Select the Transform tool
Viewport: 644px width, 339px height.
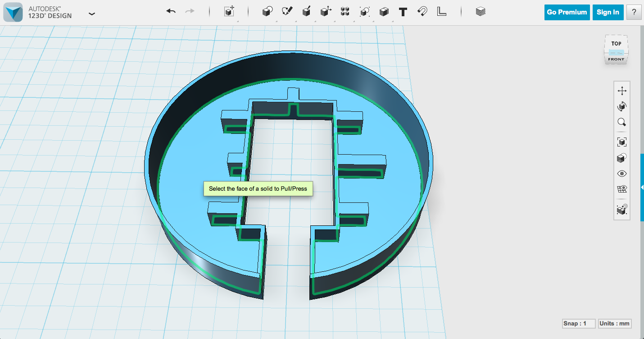pos(229,12)
